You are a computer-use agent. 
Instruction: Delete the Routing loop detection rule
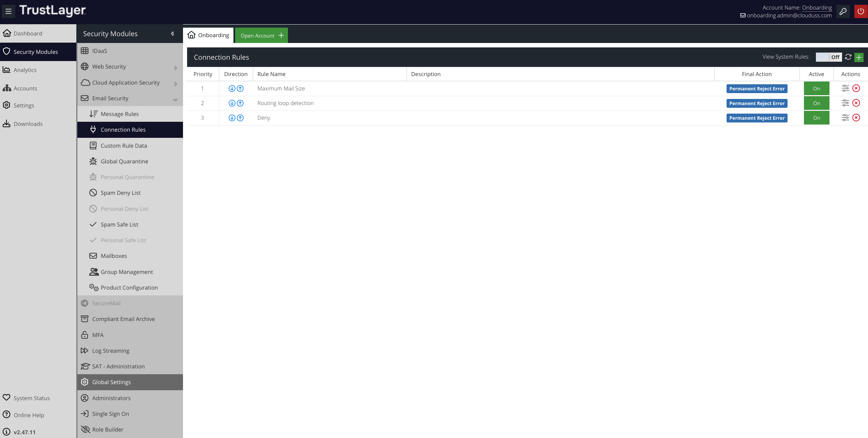(856, 103)
